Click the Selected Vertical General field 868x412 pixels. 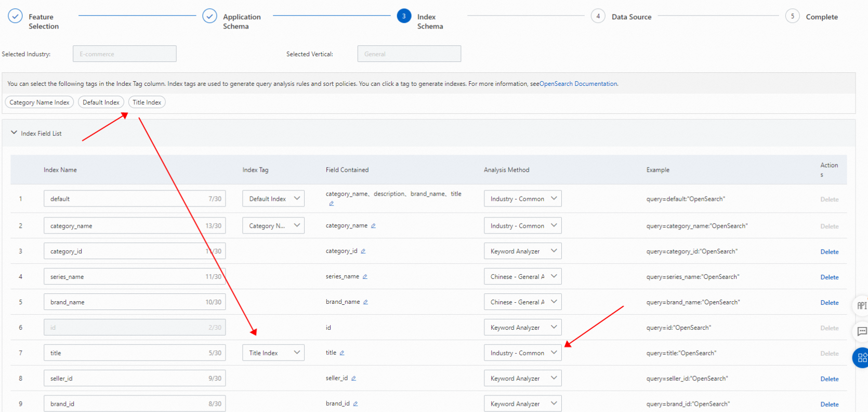click(x=409, y=54)
